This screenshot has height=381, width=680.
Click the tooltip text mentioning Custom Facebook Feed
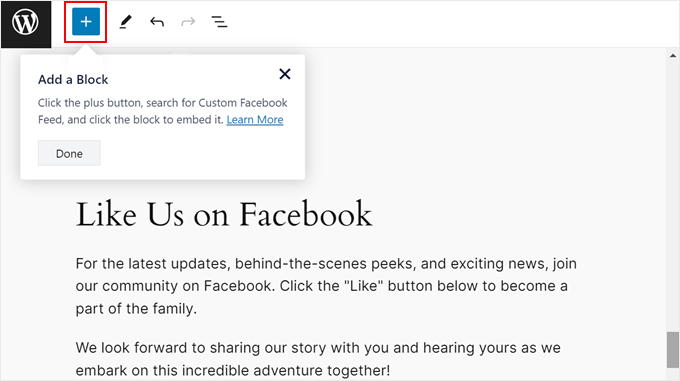(x=163, y=111)
